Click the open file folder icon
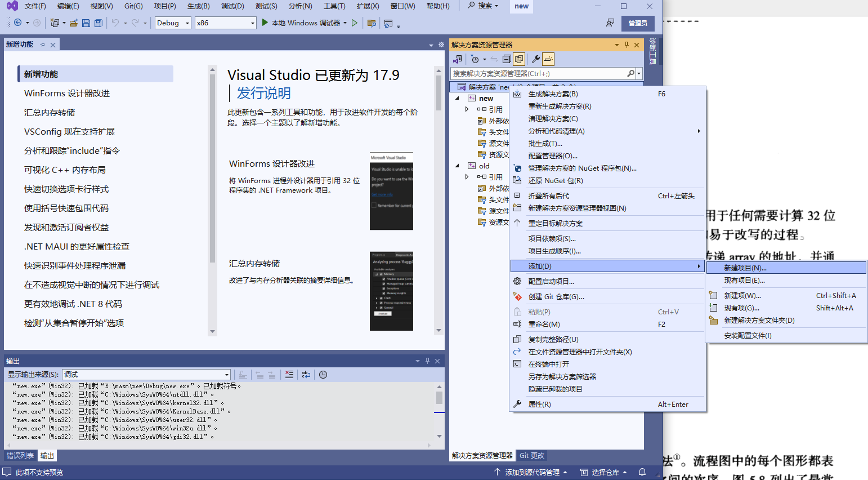 pos(73,23)
